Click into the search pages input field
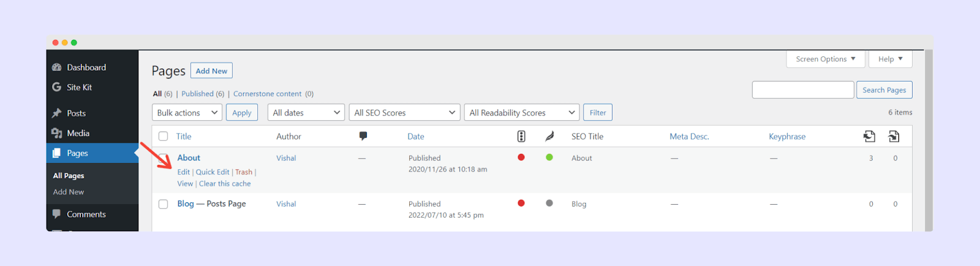The image size is (980, 266). [x=803, y=89]
